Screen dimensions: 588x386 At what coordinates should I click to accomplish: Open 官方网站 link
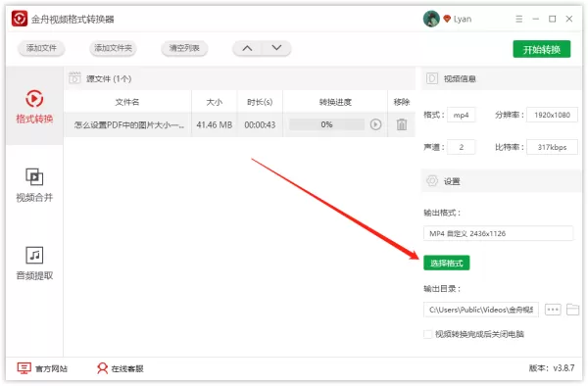tap(42, 368)
